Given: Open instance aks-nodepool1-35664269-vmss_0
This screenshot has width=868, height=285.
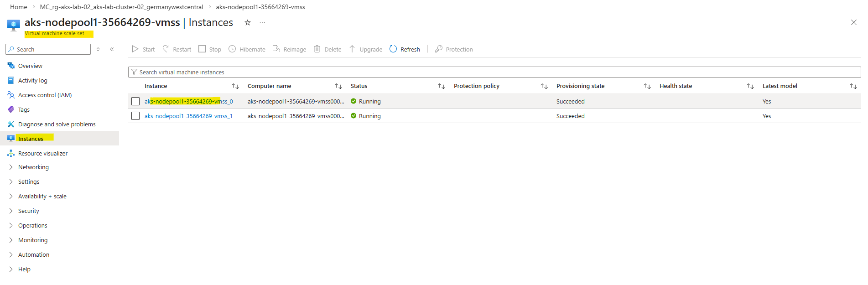Looking at the screenshot, I should click(x=189, y=101).
